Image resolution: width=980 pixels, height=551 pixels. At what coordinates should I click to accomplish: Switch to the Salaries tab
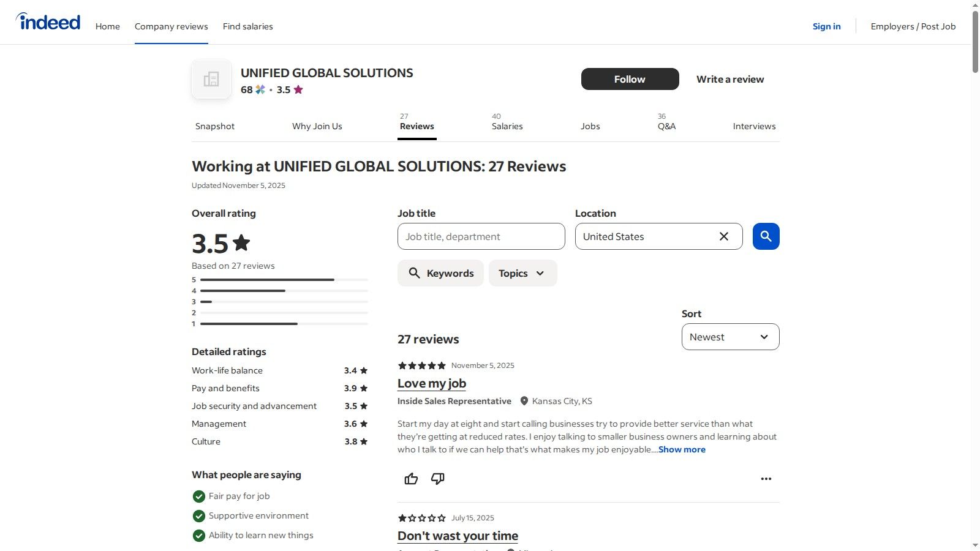point(507,126)
